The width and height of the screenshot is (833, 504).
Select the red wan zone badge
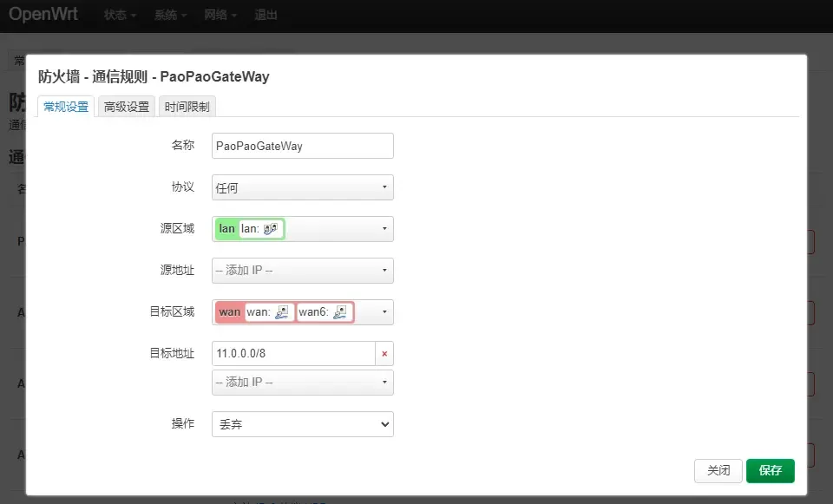[x=230, y=312]
